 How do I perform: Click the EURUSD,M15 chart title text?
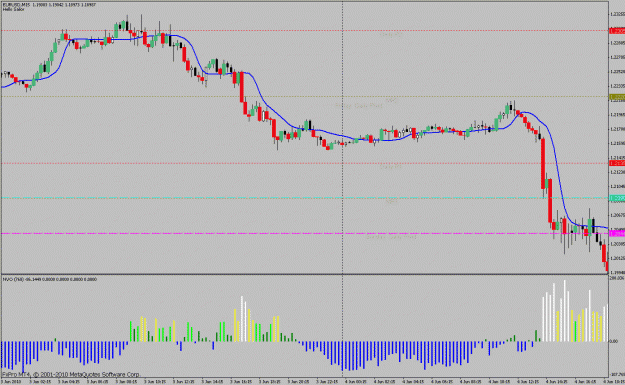tap(16, 5)
